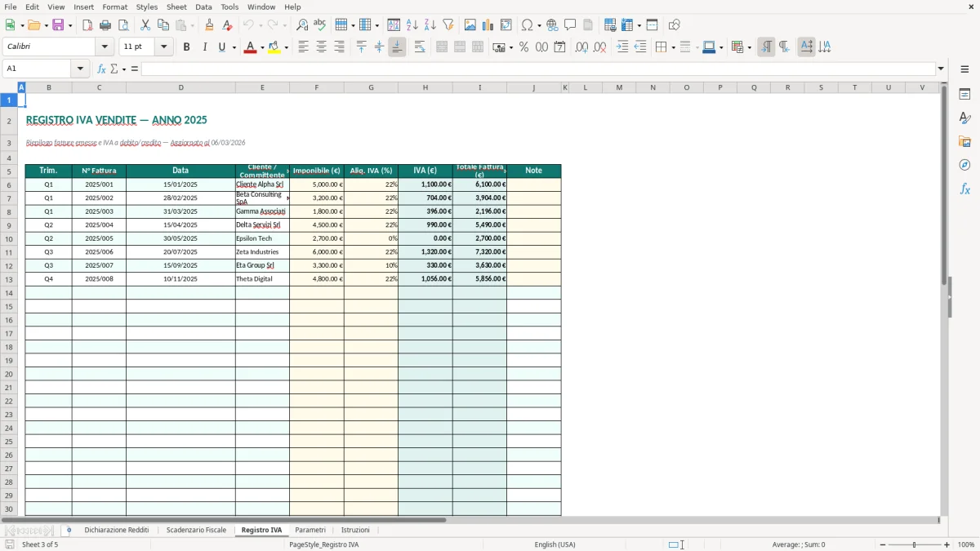The width and height of the screenshot is (980, 551).
Task: Click the Print icon
Action: pos(105,25)
